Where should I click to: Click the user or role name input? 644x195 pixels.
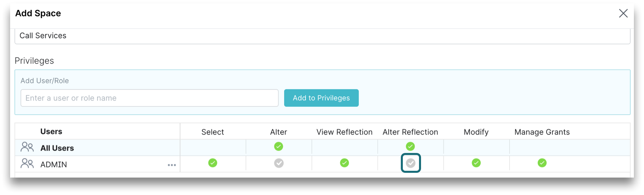(x=149, y=98)
